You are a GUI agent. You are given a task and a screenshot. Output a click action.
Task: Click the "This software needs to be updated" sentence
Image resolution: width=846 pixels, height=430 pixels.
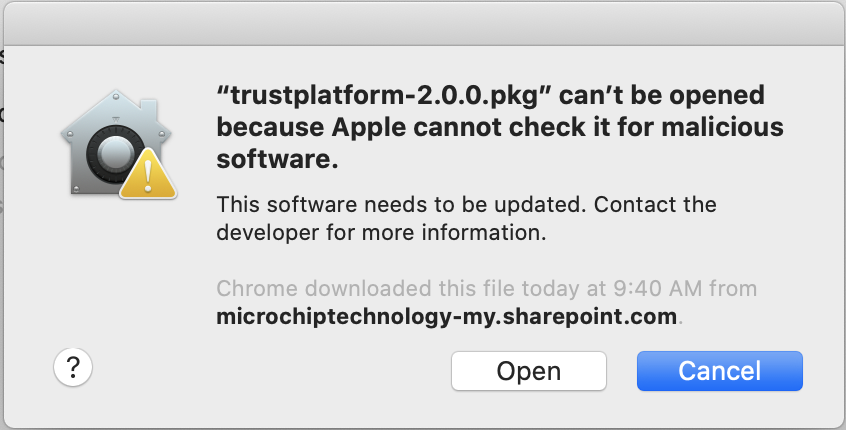click(402, 205)
